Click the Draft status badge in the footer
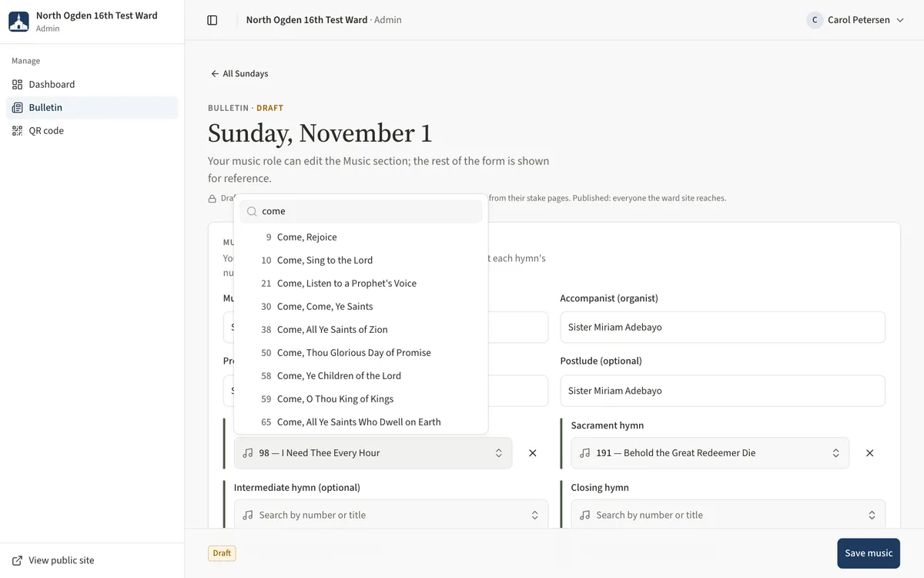Screen dimensions: 924x578 pos(222,553)
